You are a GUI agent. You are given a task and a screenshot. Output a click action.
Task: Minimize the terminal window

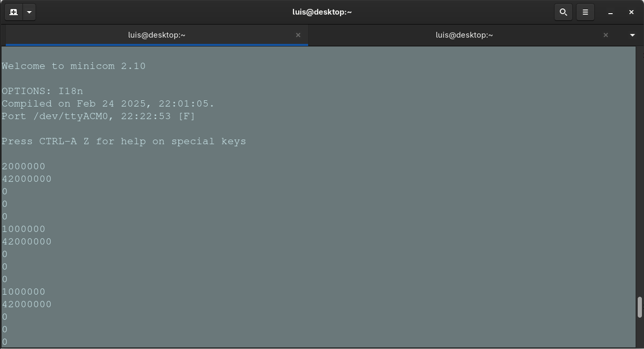pyautogui.click(x=609, y=11)
